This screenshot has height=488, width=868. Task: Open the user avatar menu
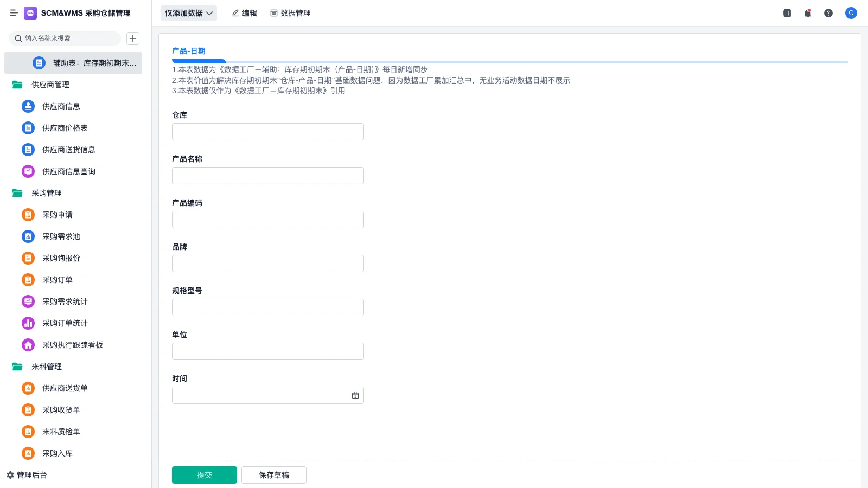[851, 13]
